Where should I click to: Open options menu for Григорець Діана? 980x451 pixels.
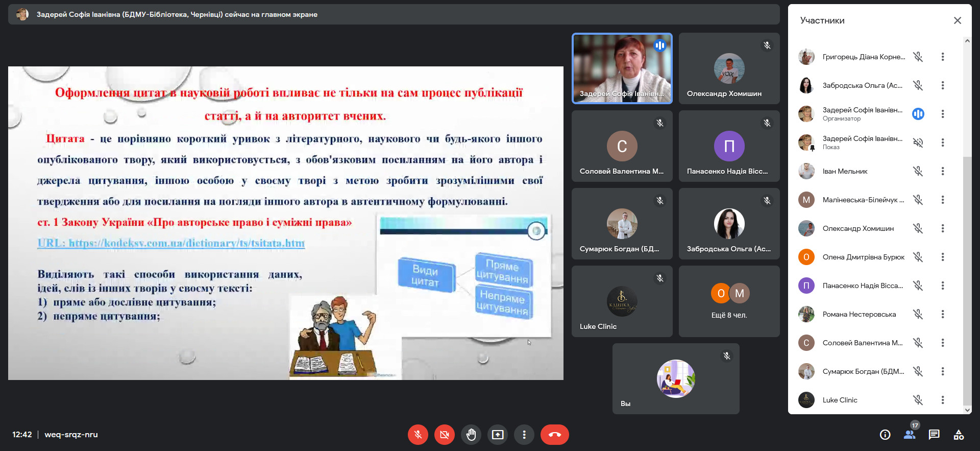(942, 57)
